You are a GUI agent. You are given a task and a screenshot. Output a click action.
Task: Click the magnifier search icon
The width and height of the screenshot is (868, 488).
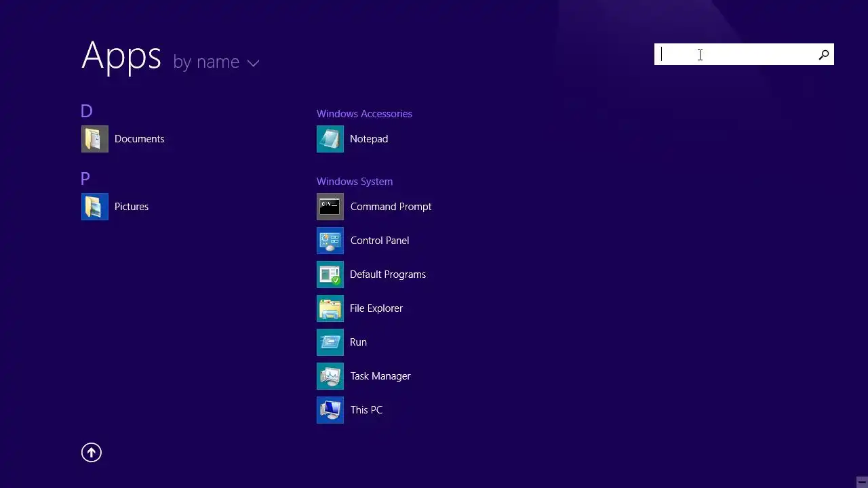point(824,55)
